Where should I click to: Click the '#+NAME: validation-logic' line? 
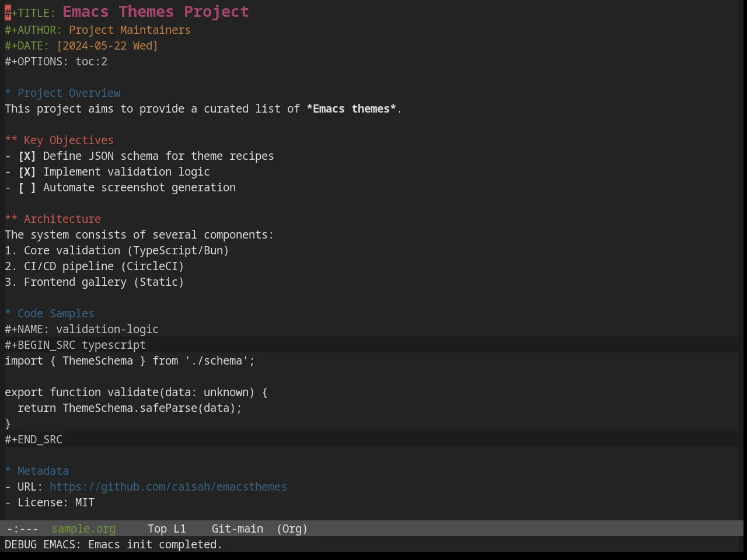click(82, 329)
